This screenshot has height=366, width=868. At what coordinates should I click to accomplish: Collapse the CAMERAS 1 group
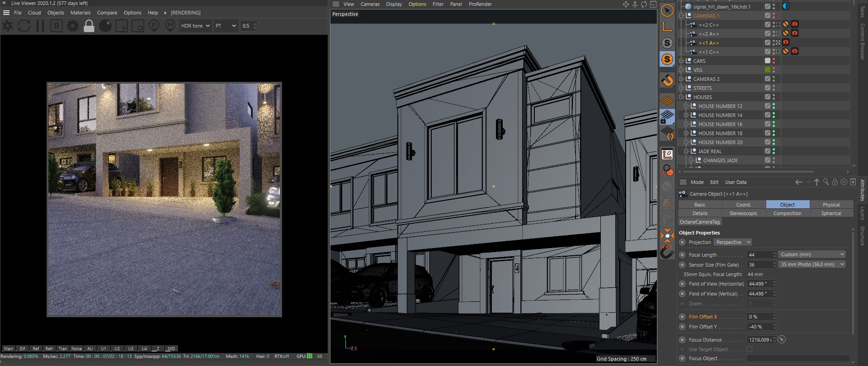[x=681, y=16]
